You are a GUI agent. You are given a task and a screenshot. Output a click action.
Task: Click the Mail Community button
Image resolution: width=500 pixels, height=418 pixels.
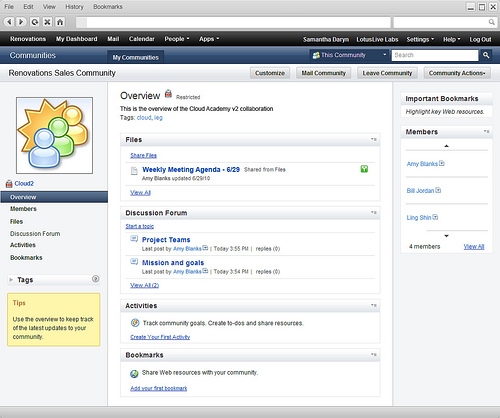(323, 73)
